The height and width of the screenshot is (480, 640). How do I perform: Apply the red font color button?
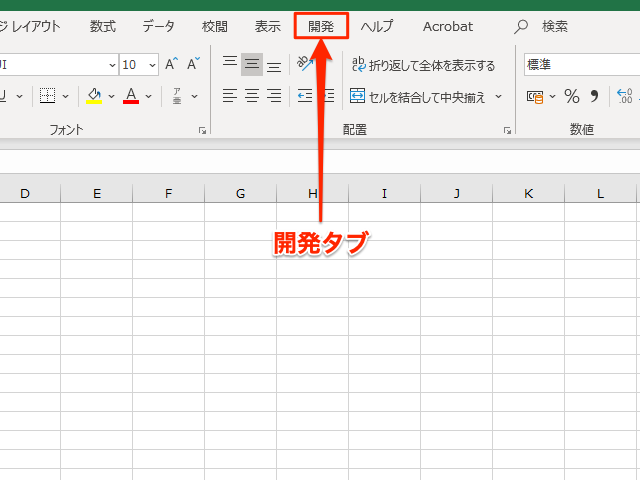[131, 97]
